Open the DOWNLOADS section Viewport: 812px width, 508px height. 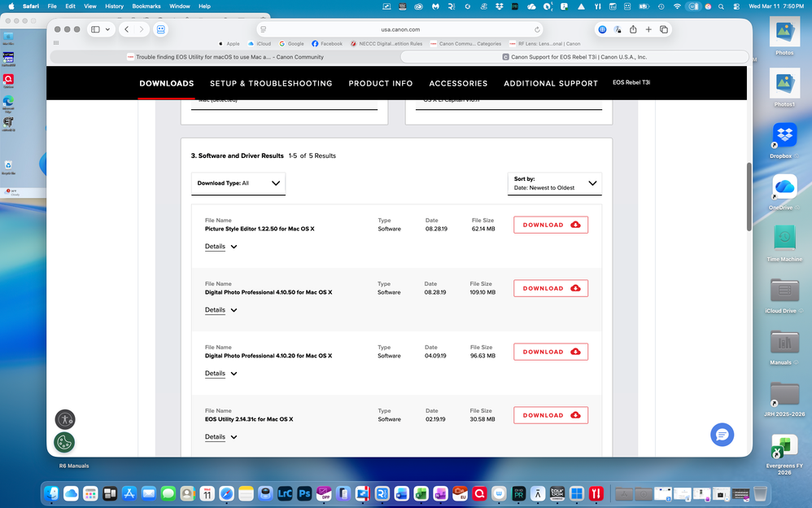[x=167, y=84]
